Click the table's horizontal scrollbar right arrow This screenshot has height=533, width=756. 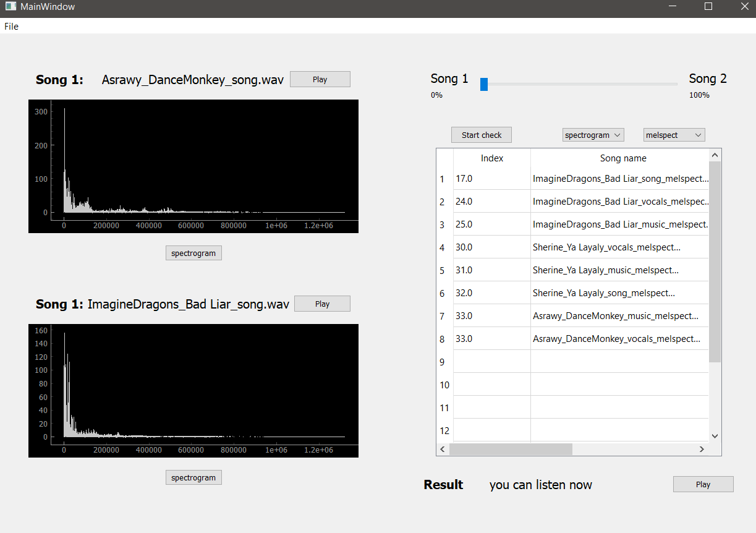click(702, 449)
